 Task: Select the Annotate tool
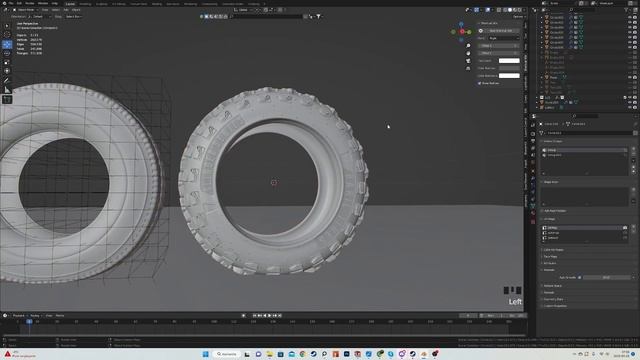[7, 81]
